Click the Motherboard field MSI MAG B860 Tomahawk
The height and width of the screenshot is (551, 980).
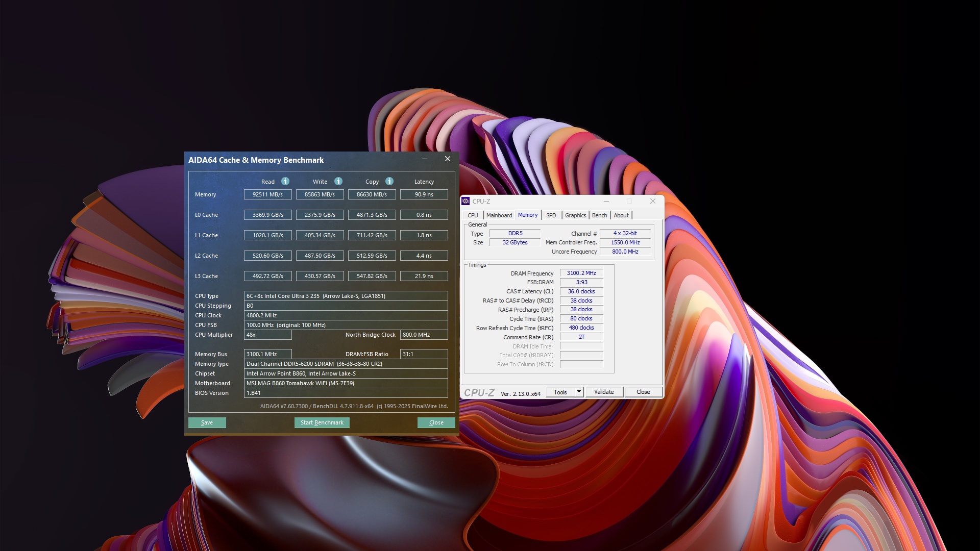346,383
